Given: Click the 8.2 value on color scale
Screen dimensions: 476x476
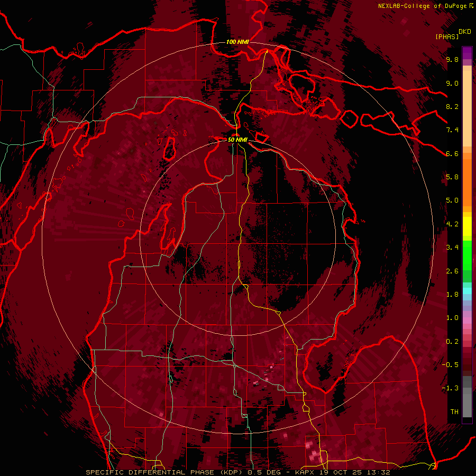Looking at the screenshot, I should [x=452, y=106].
